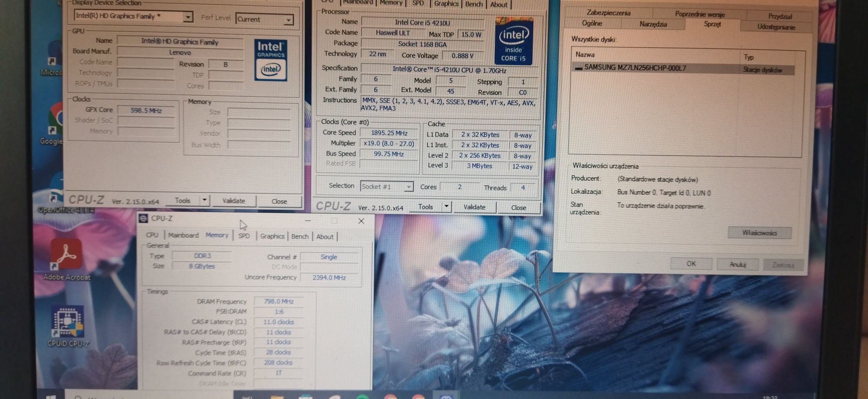Switch to the Ogólne tab
Viewport: 868px width, 399px height.
[592, 23]
